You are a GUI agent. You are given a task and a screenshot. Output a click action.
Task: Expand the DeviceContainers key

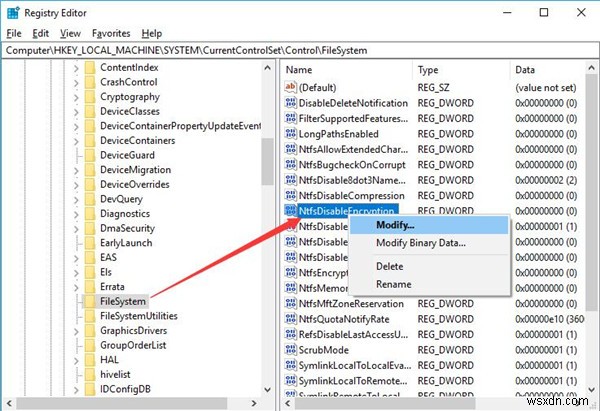click(76, 141)
